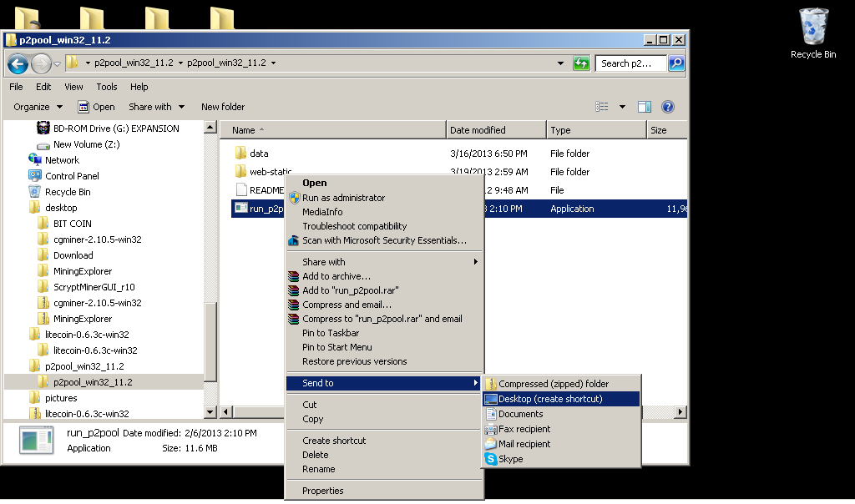Open Properties from context menu

coord(322,491)
